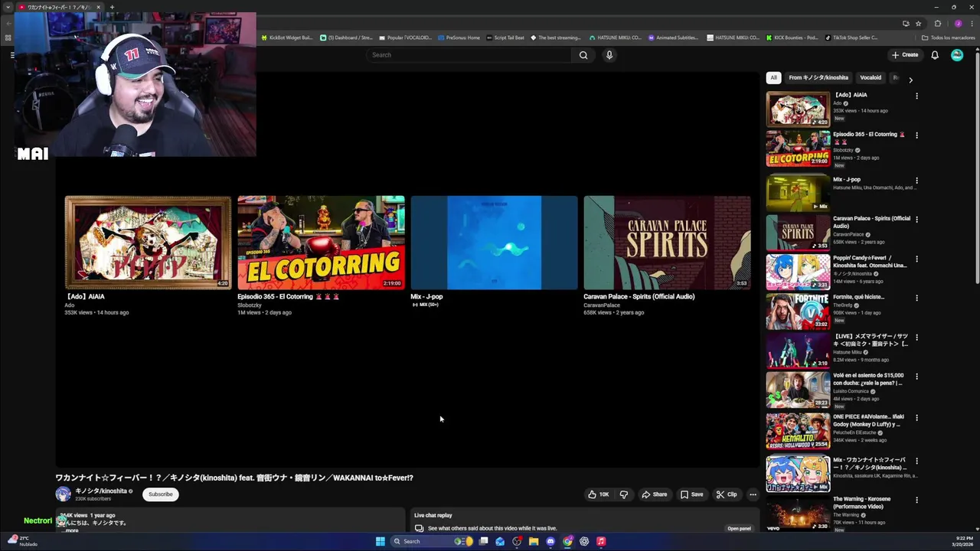This screenshot has height=551, width=980.
Task: Open Mix - J-pop endscreen thumbnail
Action: coord(494,243)
